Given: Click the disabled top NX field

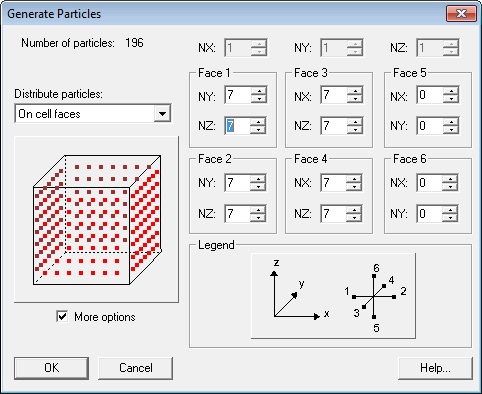Looking at the screenshot, I should point(238,48).
